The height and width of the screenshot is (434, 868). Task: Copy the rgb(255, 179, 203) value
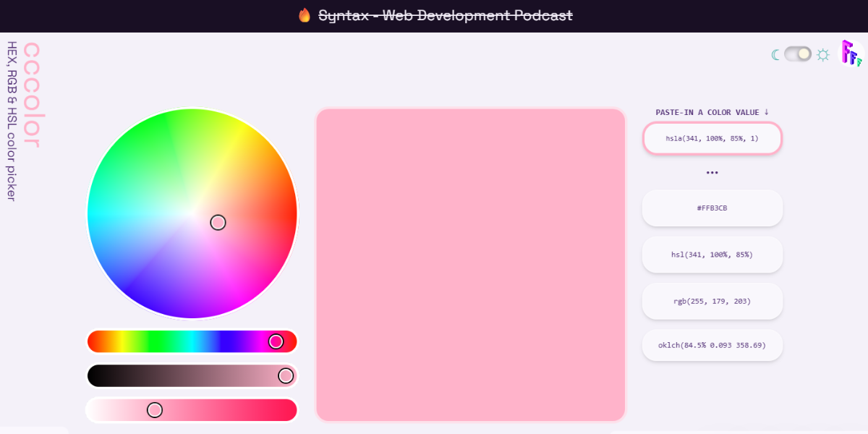(712, 301)
